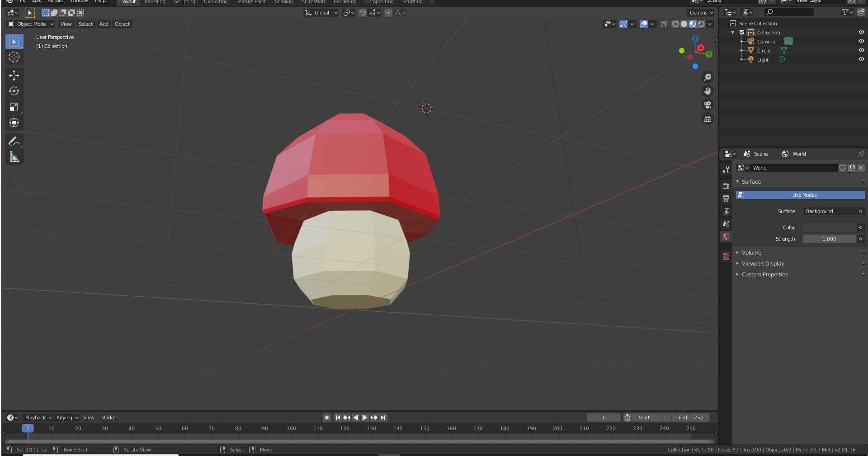Hide the Light object in outliner
The height and width of the screenshot is (456, 868).
coord(861,59)
